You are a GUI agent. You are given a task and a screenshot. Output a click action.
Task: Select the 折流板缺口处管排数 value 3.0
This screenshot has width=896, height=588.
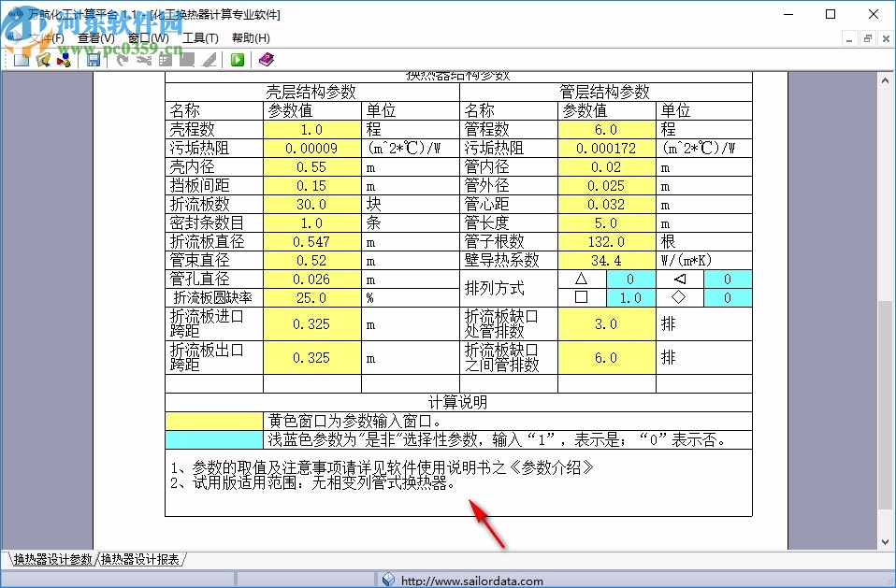607,324
